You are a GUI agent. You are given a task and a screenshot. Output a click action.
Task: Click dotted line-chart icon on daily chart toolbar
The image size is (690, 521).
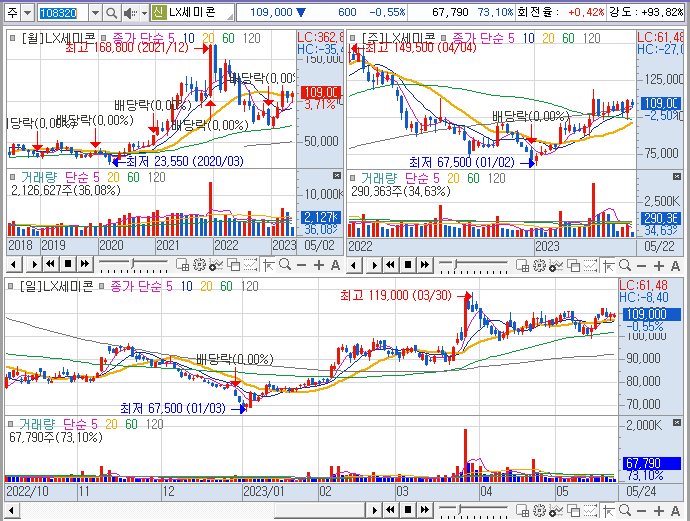(591, 510)
